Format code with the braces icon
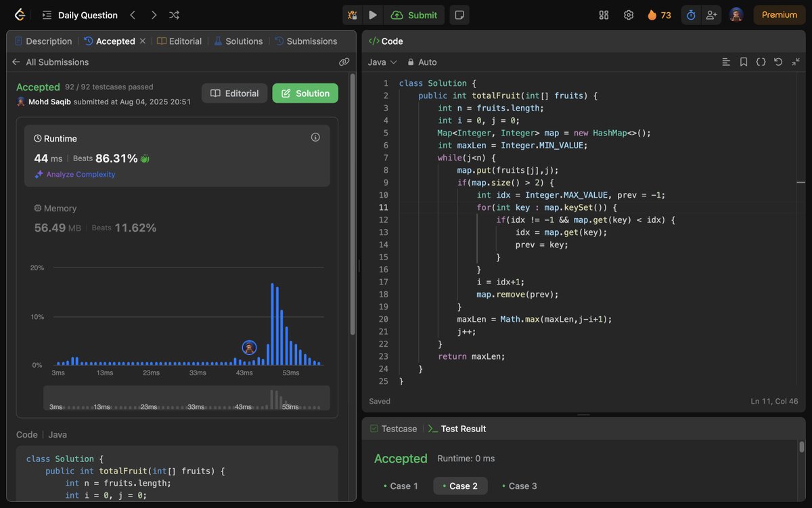812x508 pixels. (761, 62)
